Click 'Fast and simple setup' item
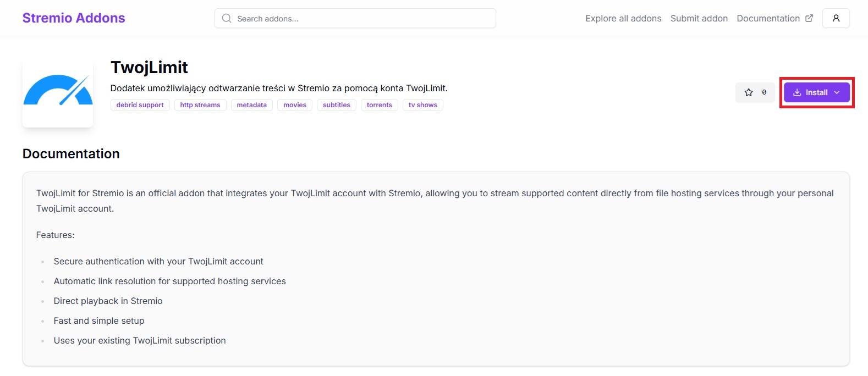 click(x=99, y=320)
